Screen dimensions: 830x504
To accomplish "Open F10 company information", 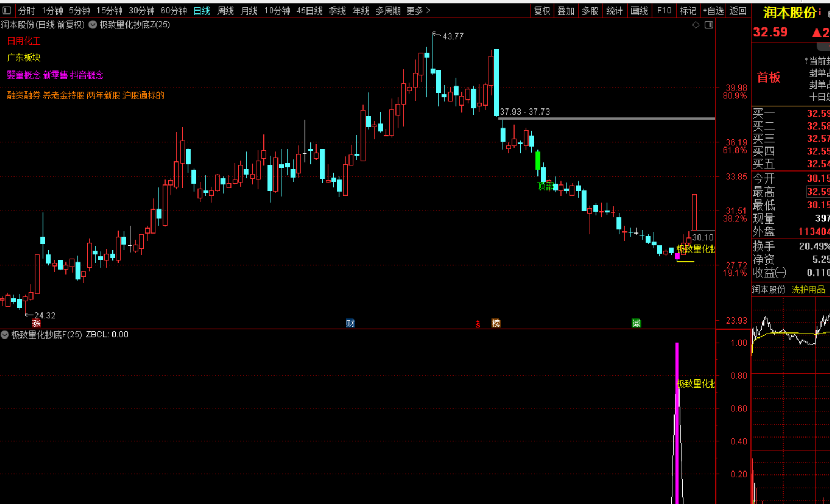I will tap(664, 11).
